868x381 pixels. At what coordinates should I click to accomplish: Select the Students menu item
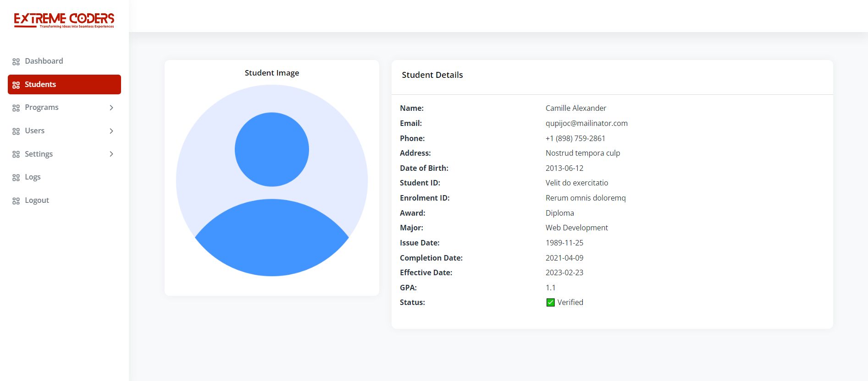[x=40, y=85]
